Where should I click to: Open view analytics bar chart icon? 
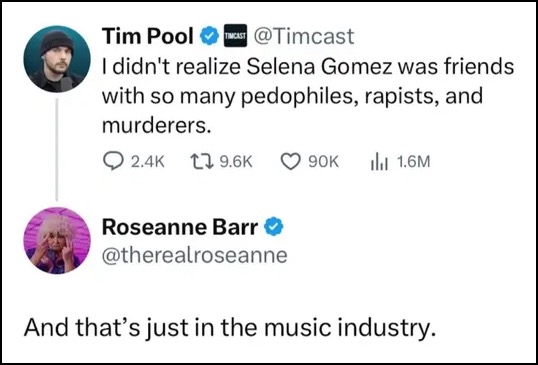pos(379,162)
